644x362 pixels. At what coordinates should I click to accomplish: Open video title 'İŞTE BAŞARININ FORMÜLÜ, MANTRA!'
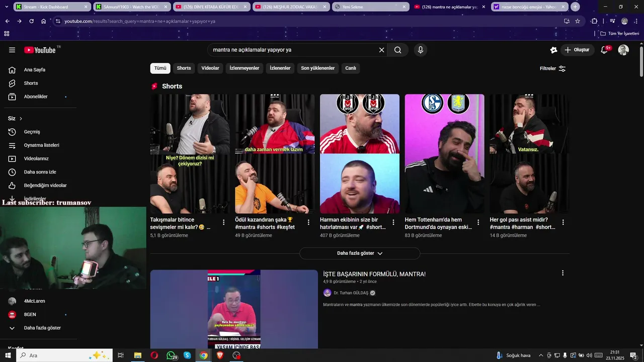coord(374,274)
